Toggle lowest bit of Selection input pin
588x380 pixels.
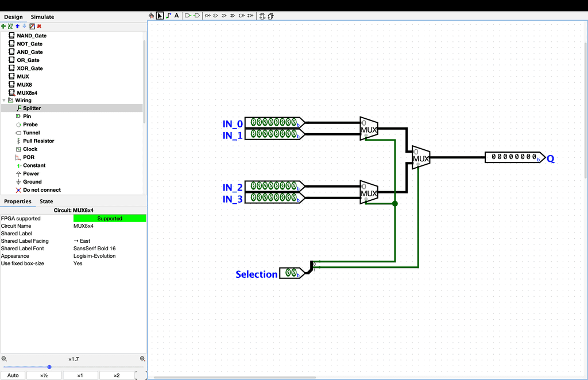point(294,273)
